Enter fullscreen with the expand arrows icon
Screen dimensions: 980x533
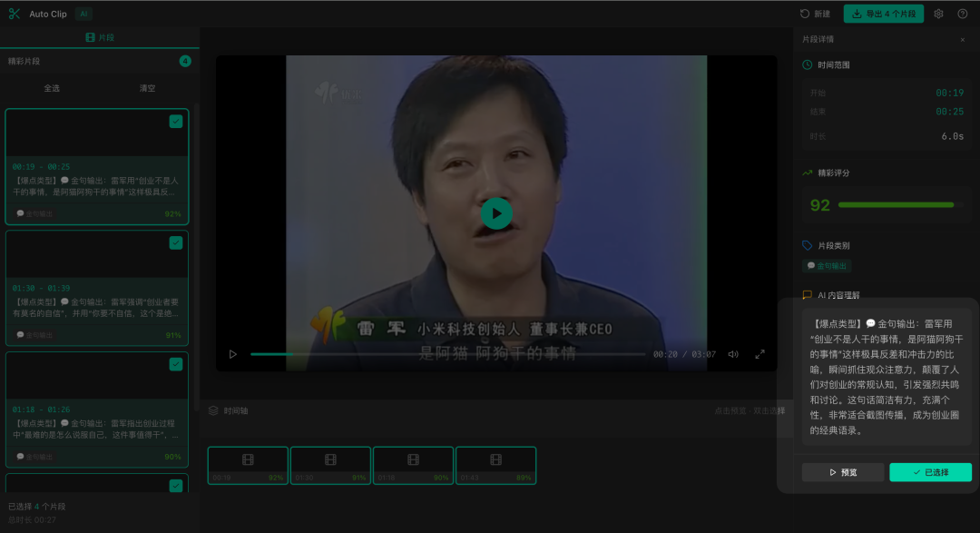point(759,354)
